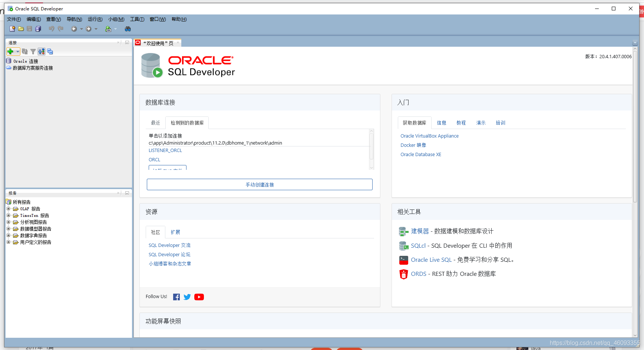The image size is (644, 350).
Task: Click the funnel Filter icon in Connections
Action: tap(33, 52)
